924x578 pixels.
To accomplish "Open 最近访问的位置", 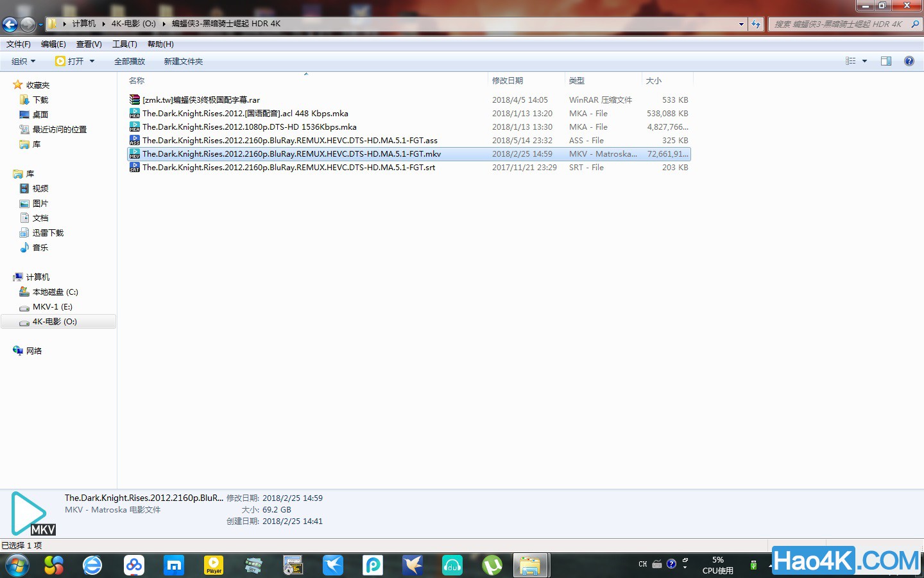I will point(59,129).
